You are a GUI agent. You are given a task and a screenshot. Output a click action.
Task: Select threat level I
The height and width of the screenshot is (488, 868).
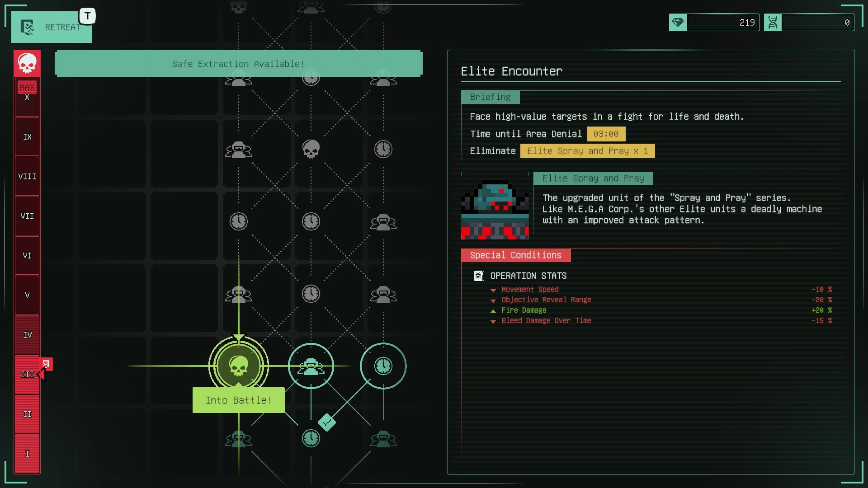coord(27,454)
